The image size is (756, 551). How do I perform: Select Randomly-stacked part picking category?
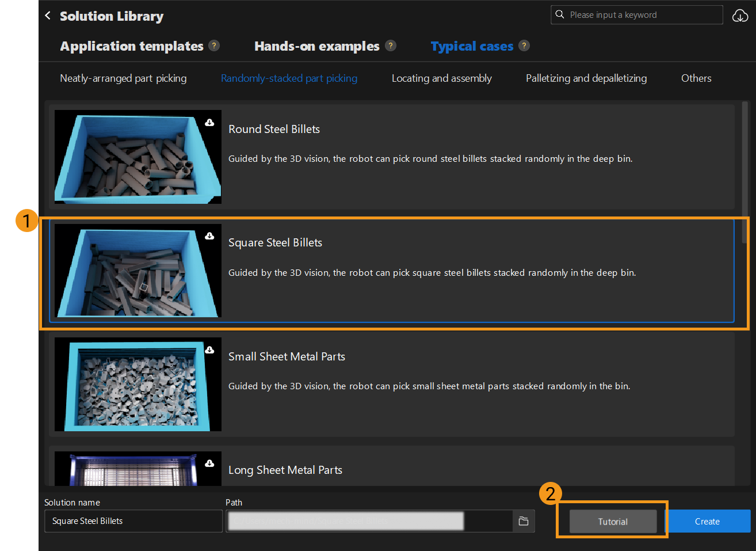pyautogui.click(x=289, y=78)
